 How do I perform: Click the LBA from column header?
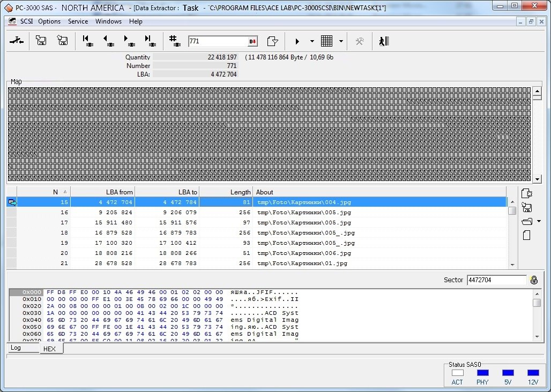[102, 192]
